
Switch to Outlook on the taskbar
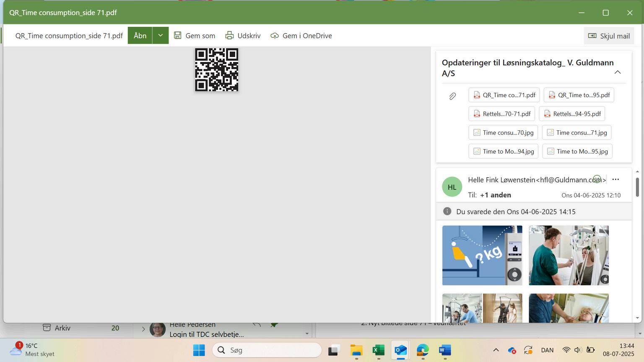tap(401, 350)
